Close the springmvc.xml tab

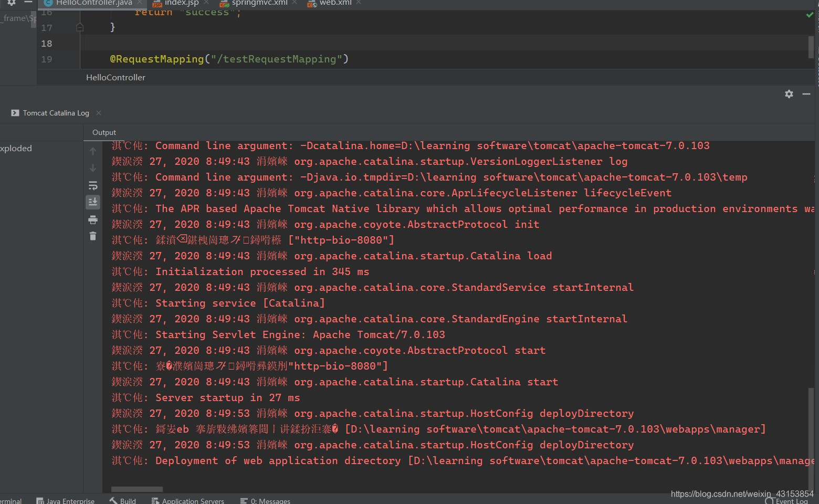tap(295, 3)
